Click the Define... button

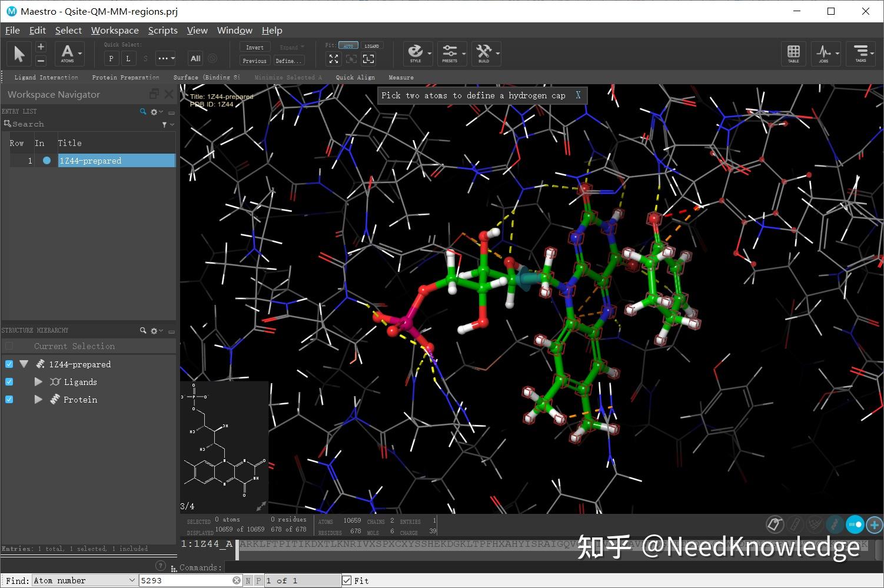click(x=288, y=60)
